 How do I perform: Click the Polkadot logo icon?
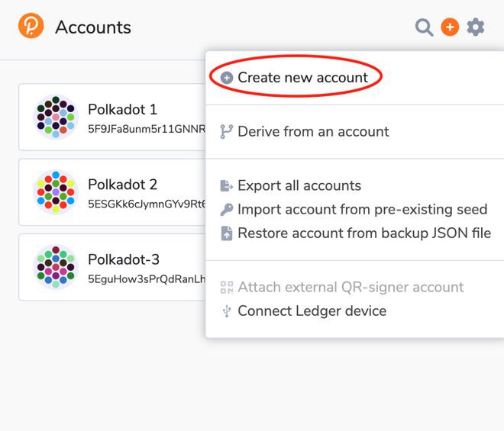tap(31, 26)
